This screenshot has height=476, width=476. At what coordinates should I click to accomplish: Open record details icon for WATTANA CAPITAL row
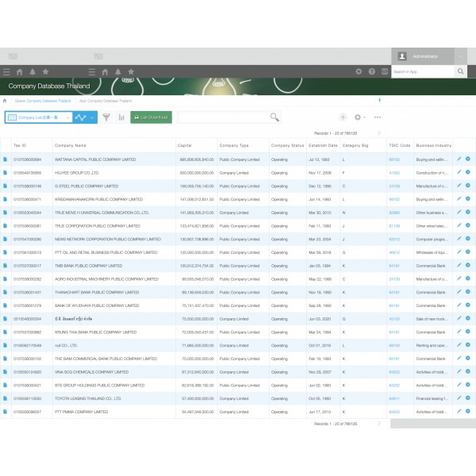pyautogui.click(x=6, y=159)
